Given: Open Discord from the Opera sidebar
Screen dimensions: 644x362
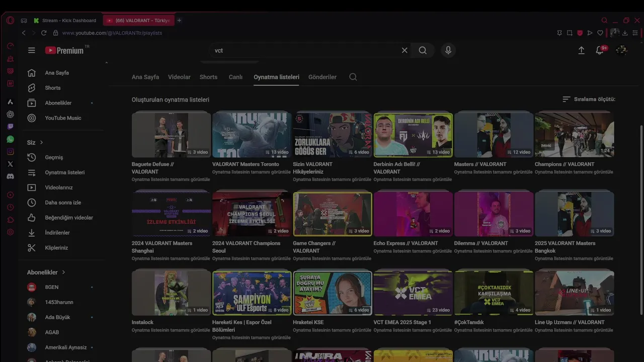Looking at the screenshot, I should (x=10, y=176).
